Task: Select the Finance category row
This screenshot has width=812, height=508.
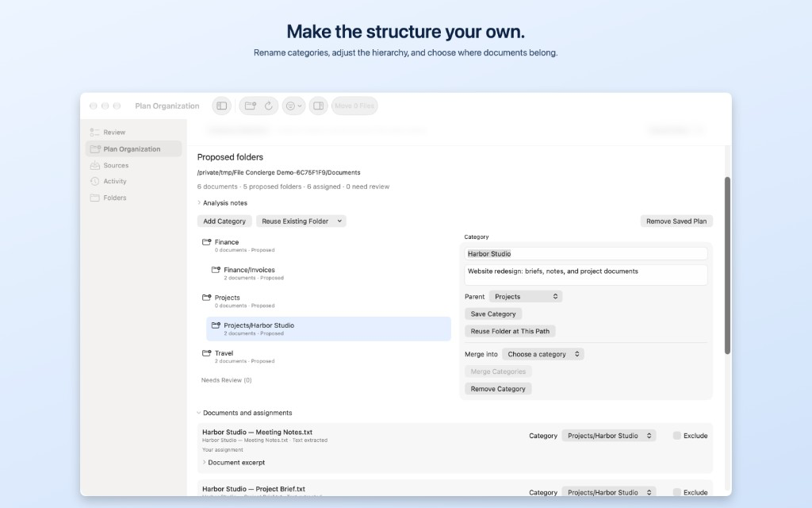Action: pos(324,245)
